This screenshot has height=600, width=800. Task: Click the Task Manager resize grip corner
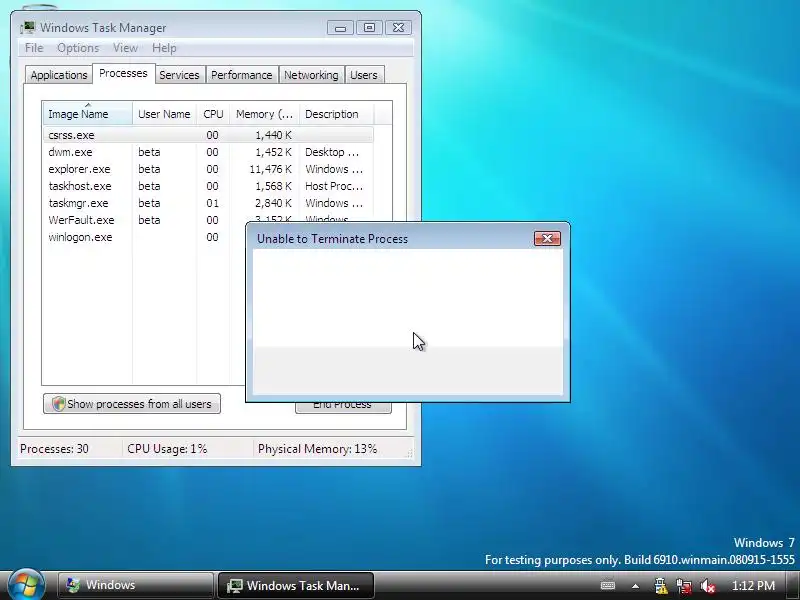tap(409, 453)
